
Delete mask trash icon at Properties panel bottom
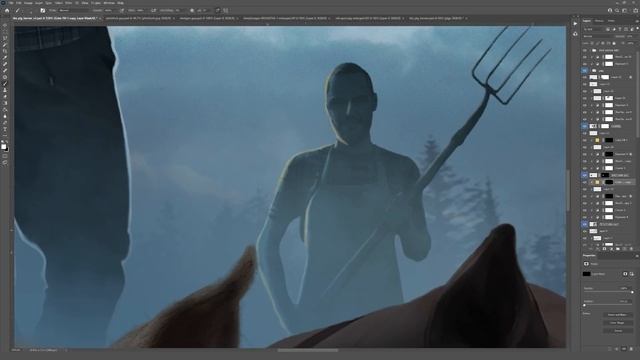[x=631, y=349]
